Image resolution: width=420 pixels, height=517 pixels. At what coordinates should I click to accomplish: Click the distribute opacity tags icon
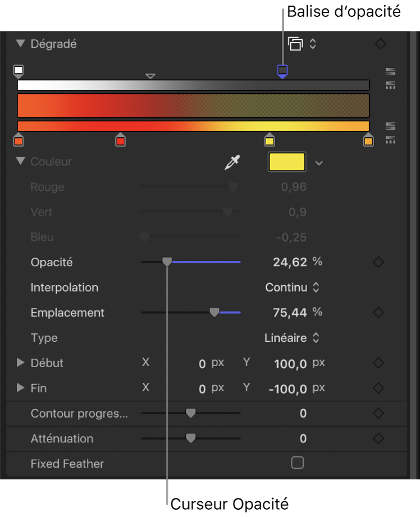point(391,85)
